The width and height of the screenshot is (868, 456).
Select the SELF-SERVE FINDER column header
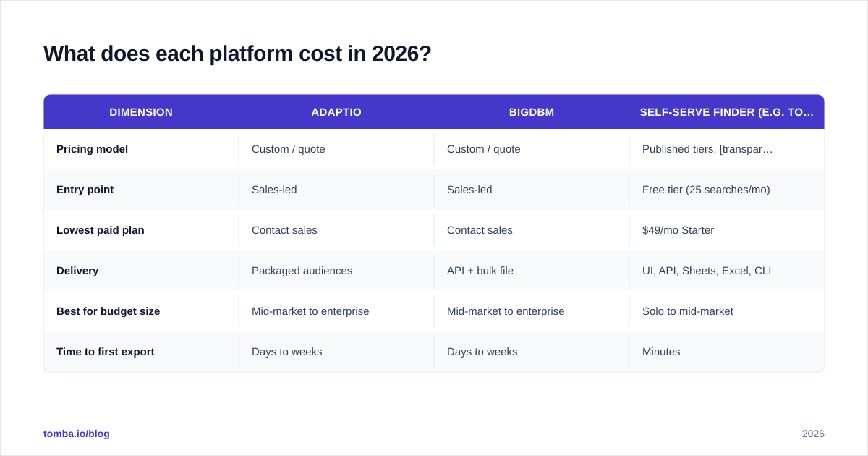pyautogui.click(x=727, y=112)
